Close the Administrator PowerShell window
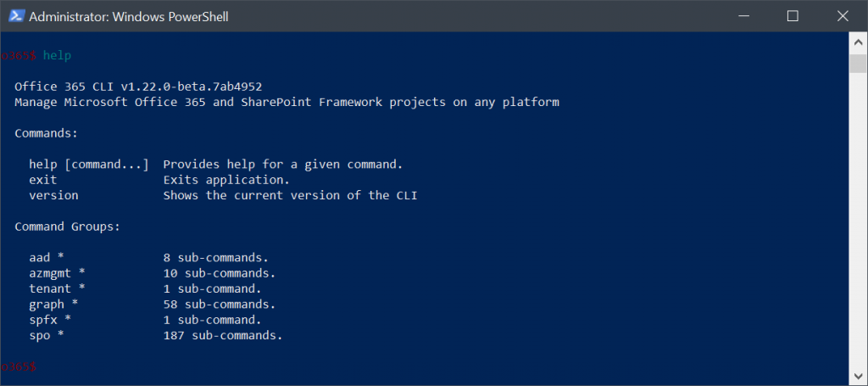The image size is (868, 386). point(843,16)
